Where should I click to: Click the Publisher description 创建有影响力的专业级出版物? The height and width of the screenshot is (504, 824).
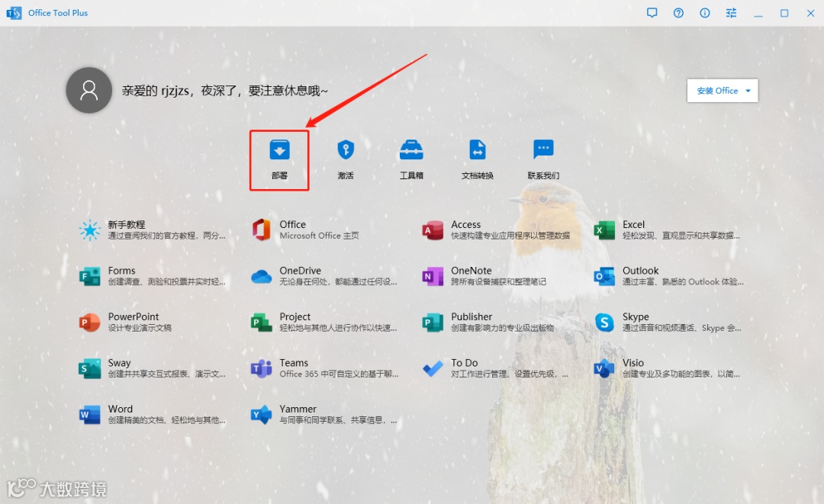(x=502, y=328)
